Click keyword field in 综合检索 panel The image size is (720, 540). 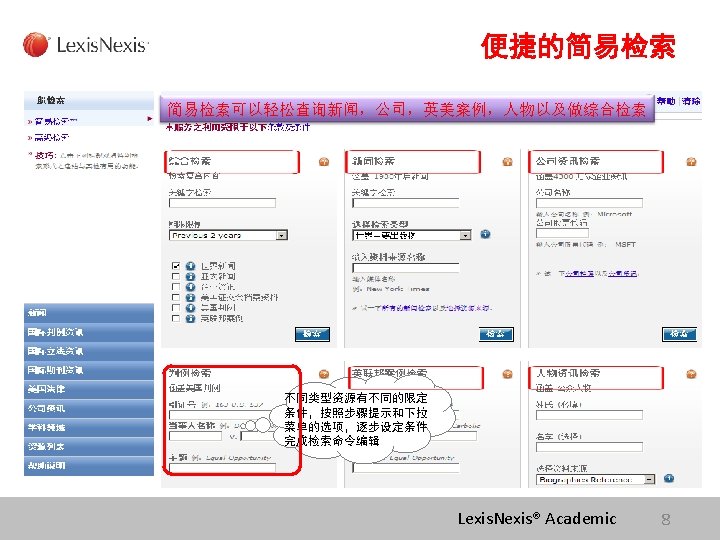click(222, 203)
